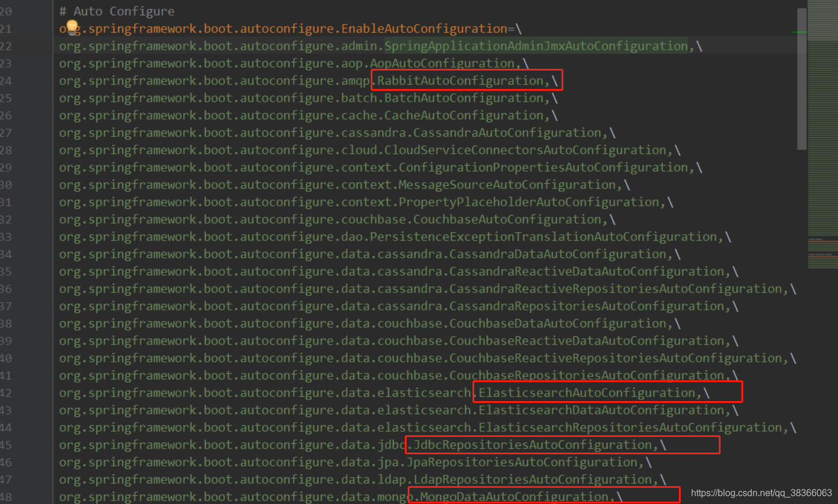Image resolution: width=838 pixels, height=504 pixels.
Task: Click MessageSourceAutoConfiguration text
Action: 507,184
